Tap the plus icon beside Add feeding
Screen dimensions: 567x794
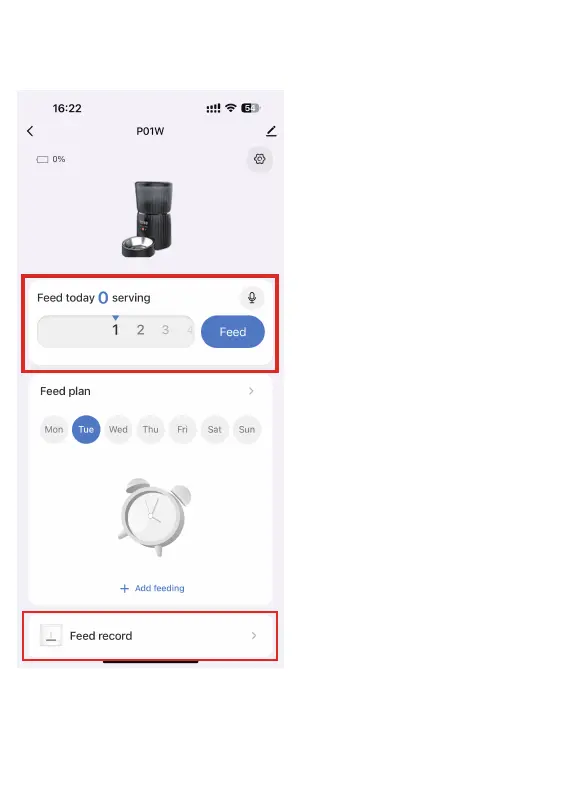click(x=125, y=588)
